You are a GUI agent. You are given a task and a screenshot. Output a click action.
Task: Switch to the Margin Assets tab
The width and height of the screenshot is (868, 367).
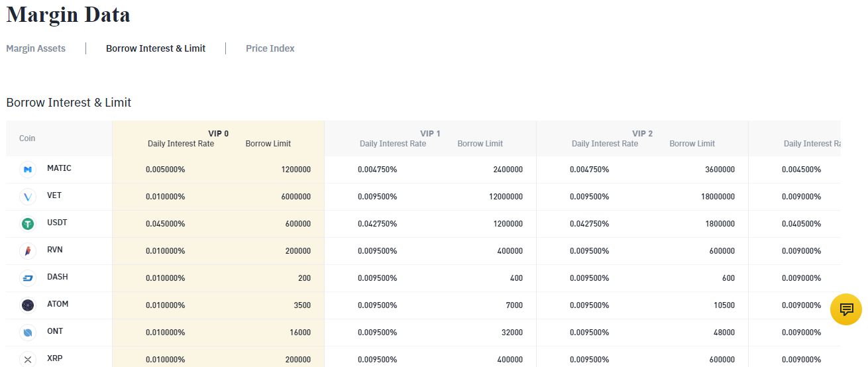[x=36, y=48]
